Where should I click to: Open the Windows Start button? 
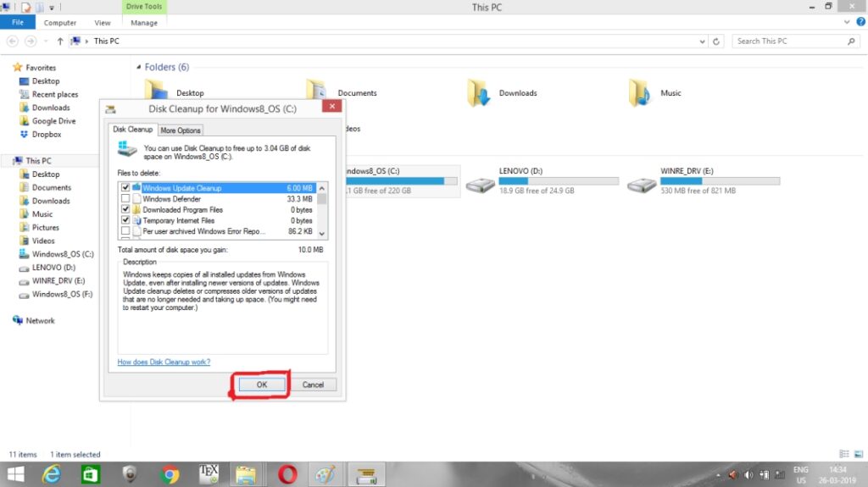15,474
